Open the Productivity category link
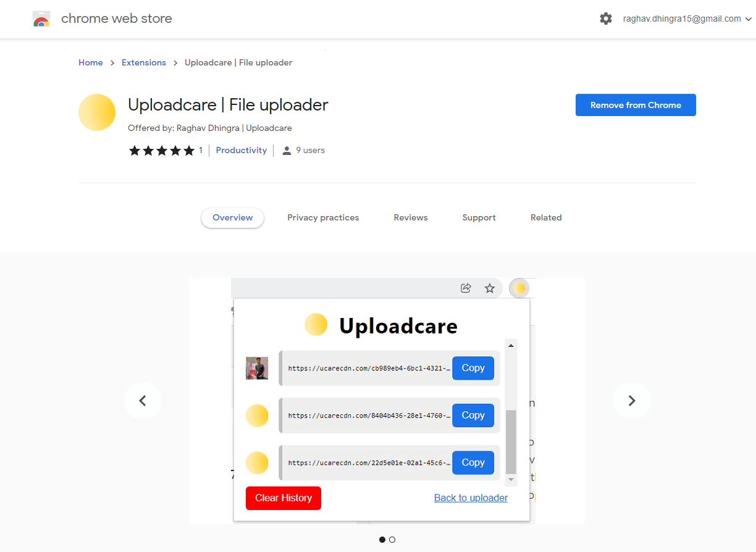The image size is (756, 552). (241, 150)
